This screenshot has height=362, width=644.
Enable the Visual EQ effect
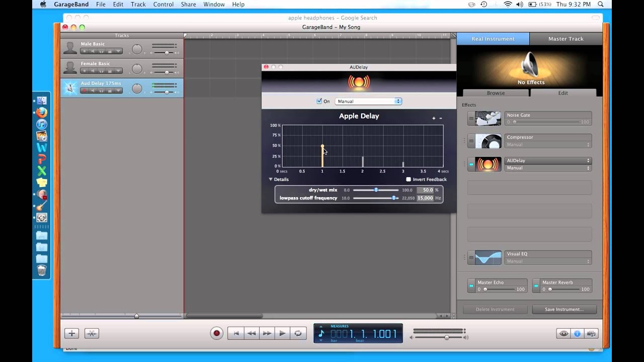(x=471, y=257)
